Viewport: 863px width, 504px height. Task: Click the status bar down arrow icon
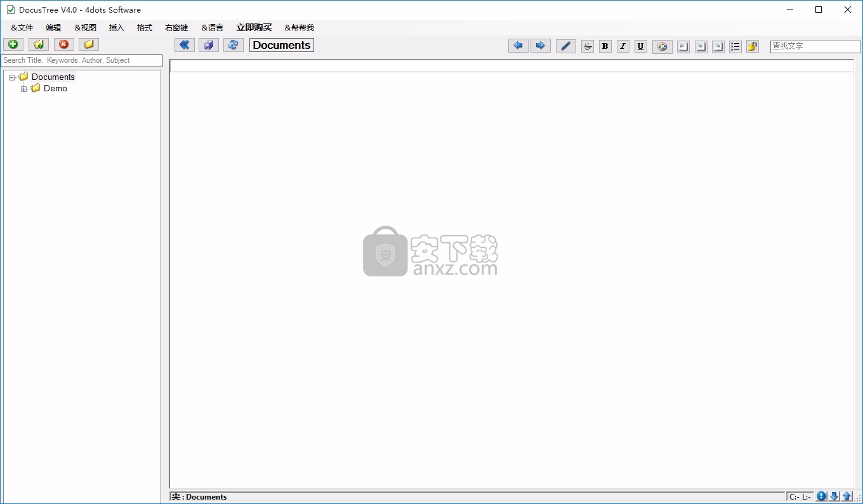pyautogui.click(x=834, y=496)
